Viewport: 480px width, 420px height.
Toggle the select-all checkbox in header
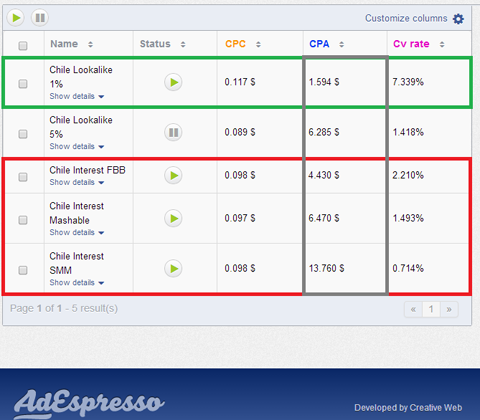click(23, 45)
